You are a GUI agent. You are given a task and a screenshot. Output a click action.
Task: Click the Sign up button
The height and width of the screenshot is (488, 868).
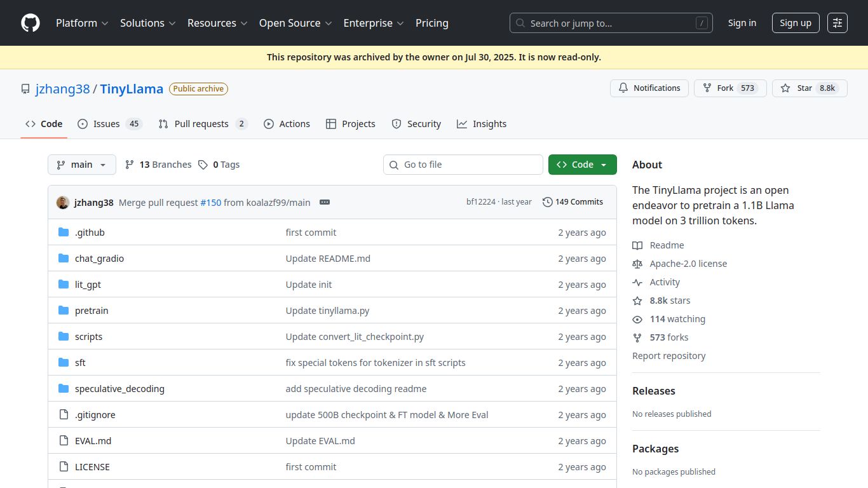[x=796, y=23]
